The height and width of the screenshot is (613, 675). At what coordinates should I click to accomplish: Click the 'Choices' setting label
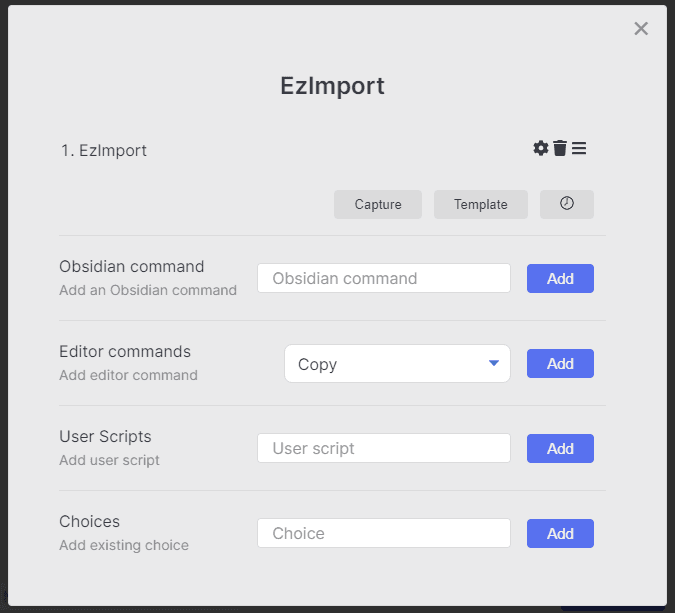(x=90, y=522)
